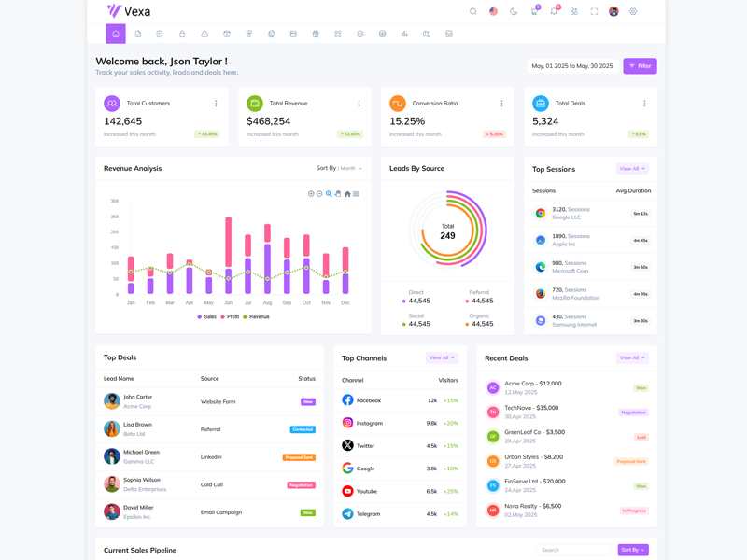The height and width of the screenshot is (560, 747).
Task: Toggle Sales series in chart legend
Action: click(x=206, y=317)
